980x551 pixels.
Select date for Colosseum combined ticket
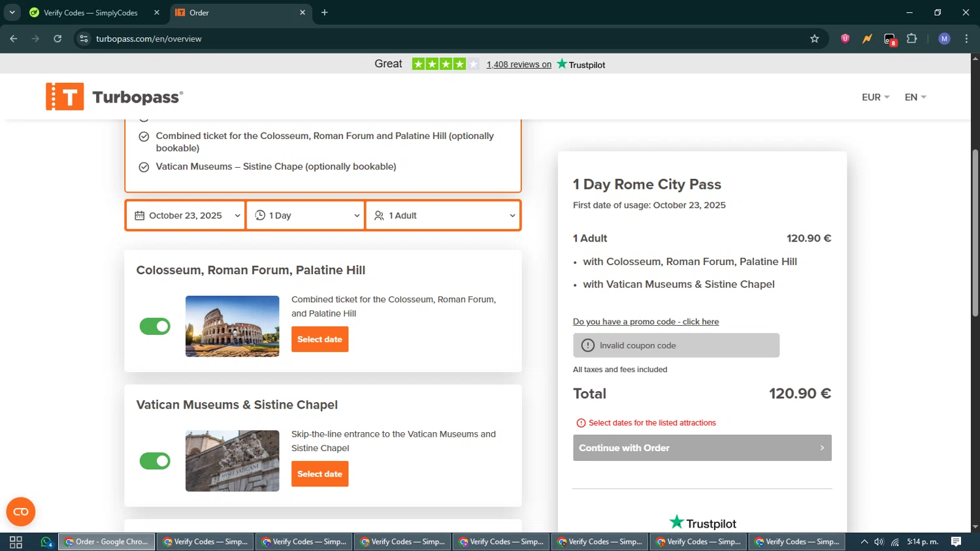pyautogui.click(x=319, y=339)
